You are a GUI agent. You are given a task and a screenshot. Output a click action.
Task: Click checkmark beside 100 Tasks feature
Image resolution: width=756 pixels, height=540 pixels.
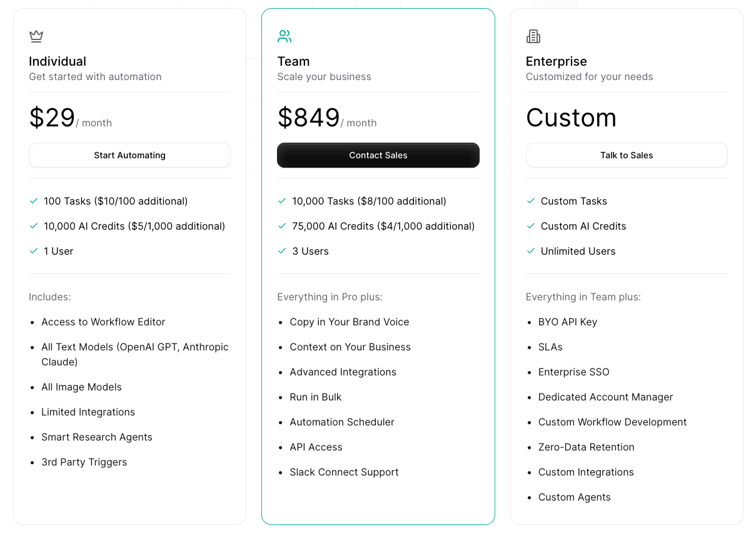point(34,201)
